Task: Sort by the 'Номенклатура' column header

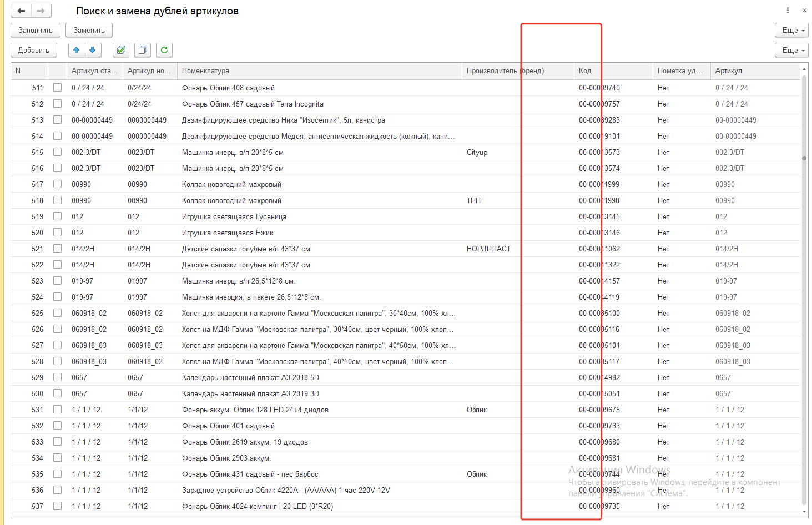Action: 205,70
